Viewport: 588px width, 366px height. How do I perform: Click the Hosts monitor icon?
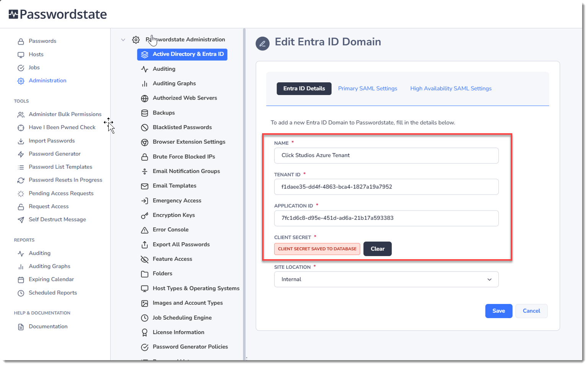pyautogui.click(x=21, y=55)
